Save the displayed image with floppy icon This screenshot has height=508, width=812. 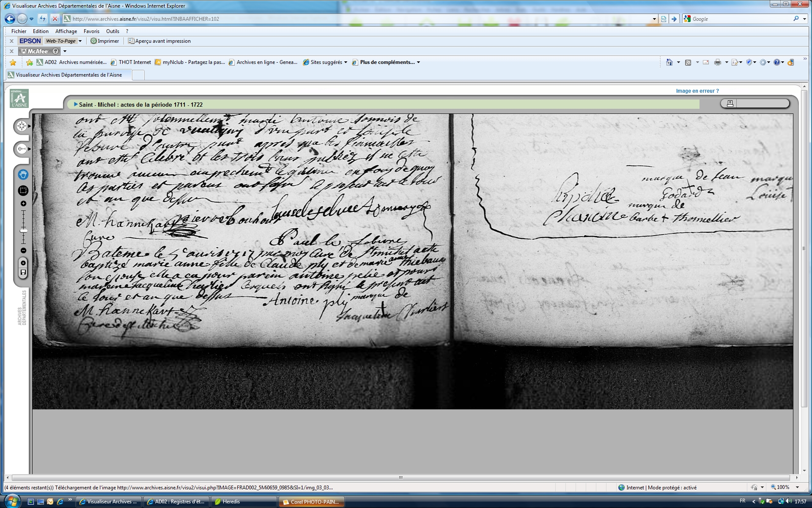point(23,272)
